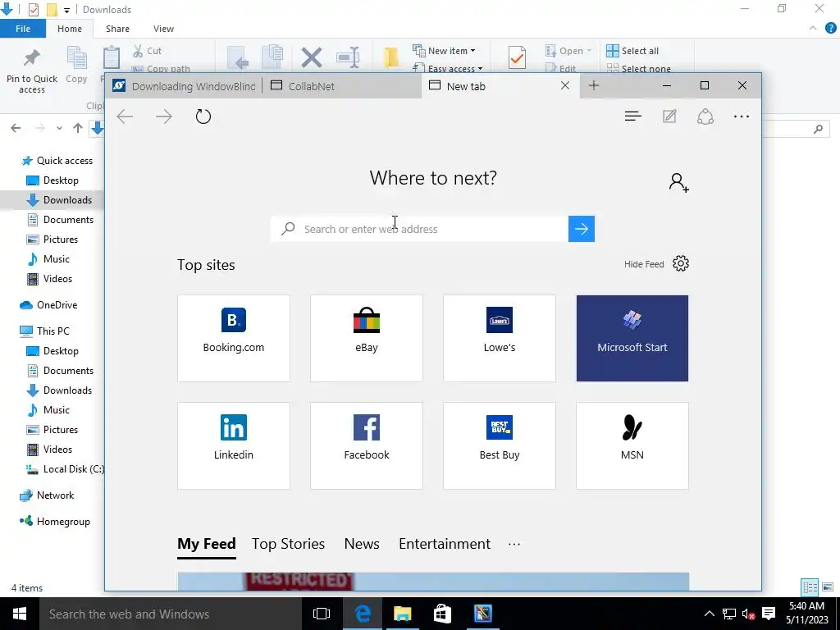Switch Explorer to details view icon

pyautogui.click(x=810, y=587)
